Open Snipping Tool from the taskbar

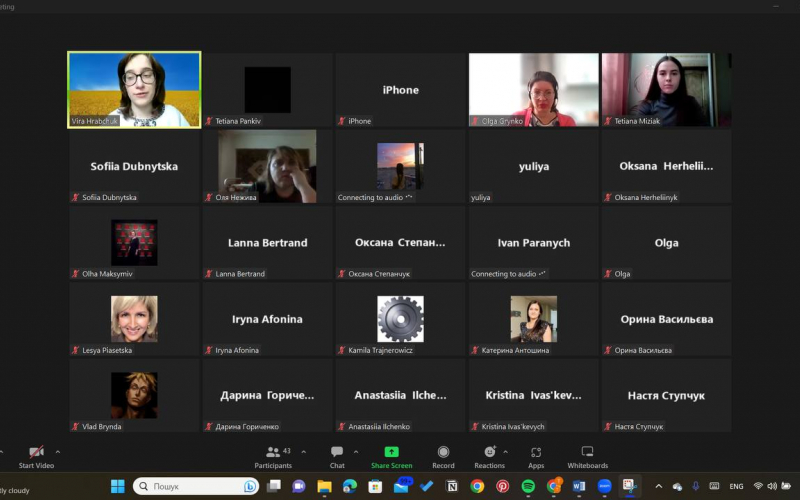[x=630, y=486]
